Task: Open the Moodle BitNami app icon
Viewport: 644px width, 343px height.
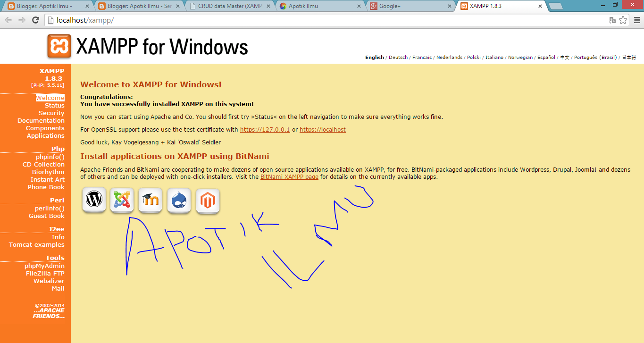Action: point(151,200)
